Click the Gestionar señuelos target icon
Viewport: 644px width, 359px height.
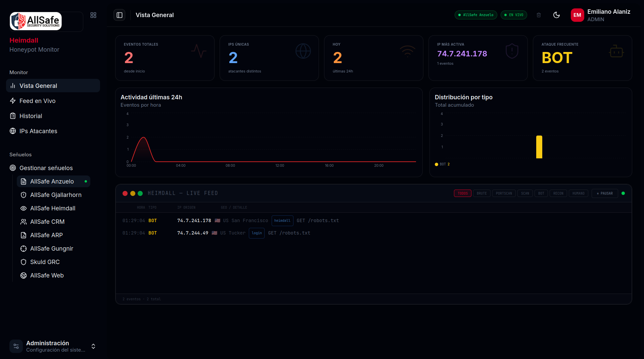coord(13,168)
